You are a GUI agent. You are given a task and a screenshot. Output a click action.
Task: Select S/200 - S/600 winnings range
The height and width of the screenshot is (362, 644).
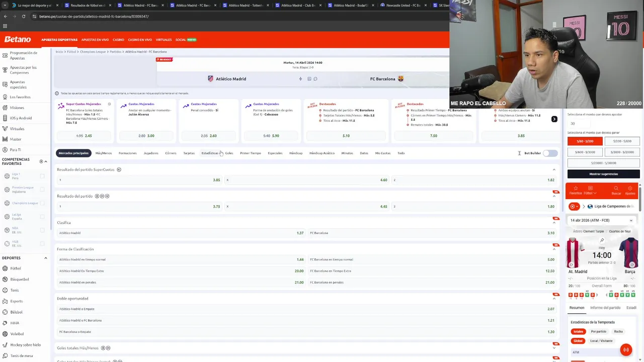click(622, 141)
